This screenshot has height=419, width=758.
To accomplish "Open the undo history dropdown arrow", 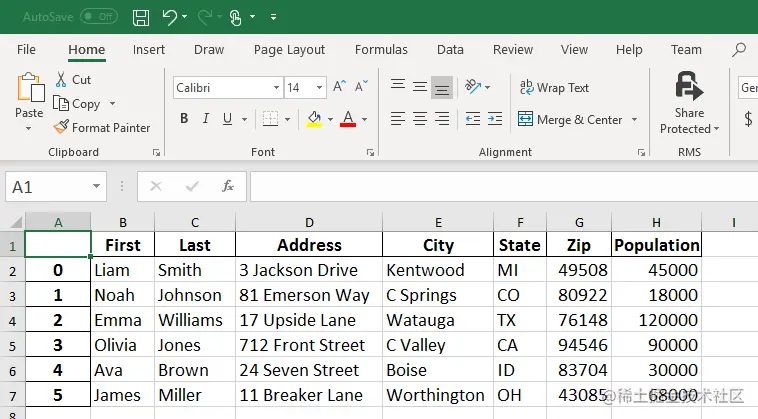I will (185, 17).
